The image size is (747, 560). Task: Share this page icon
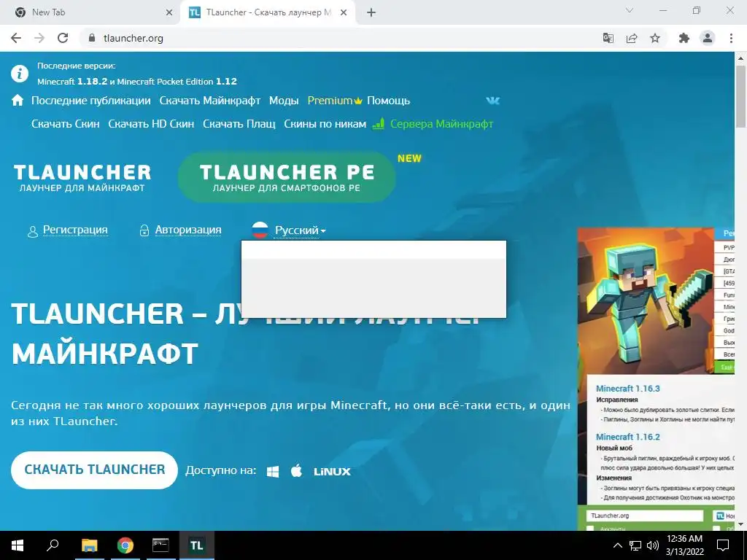[632, 38]
